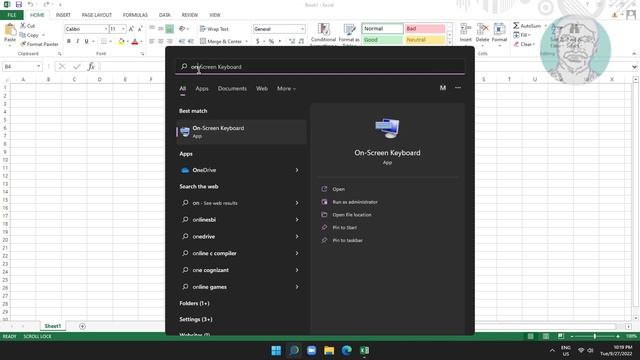Screen dimensions: 640x360
Task: Toggle Italic formatting in the Font group
Action: click(78, 41)
